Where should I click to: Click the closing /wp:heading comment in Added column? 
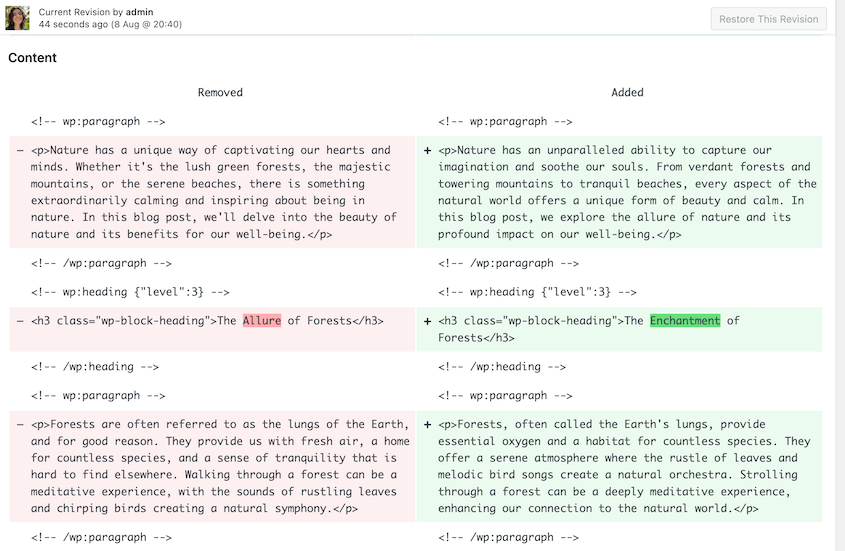click(x=502, y=367)
